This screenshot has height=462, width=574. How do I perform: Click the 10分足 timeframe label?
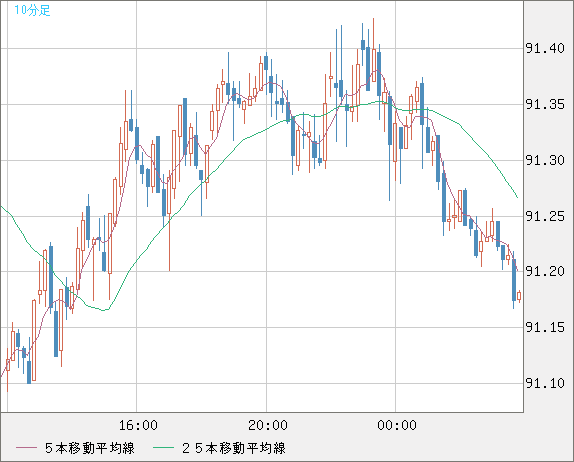tap(32, 10)
